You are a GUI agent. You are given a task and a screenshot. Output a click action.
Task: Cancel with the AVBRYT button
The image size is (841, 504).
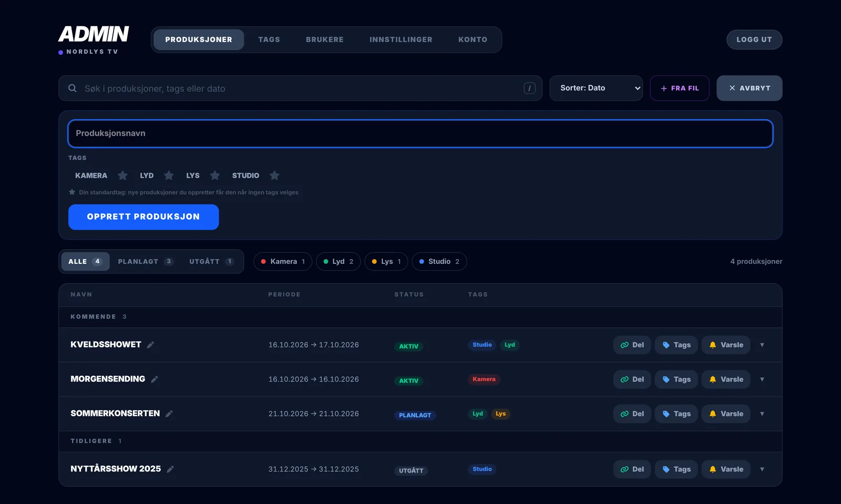[x=750, y=88]
